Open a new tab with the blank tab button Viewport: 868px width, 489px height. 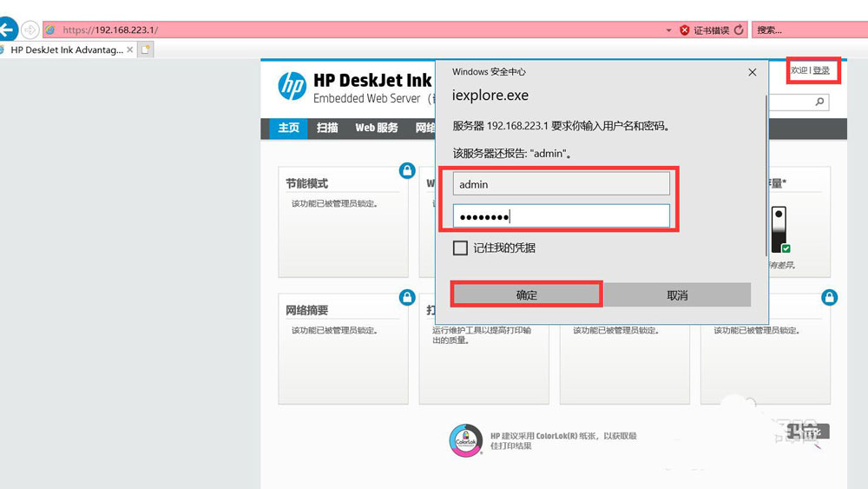146,50
